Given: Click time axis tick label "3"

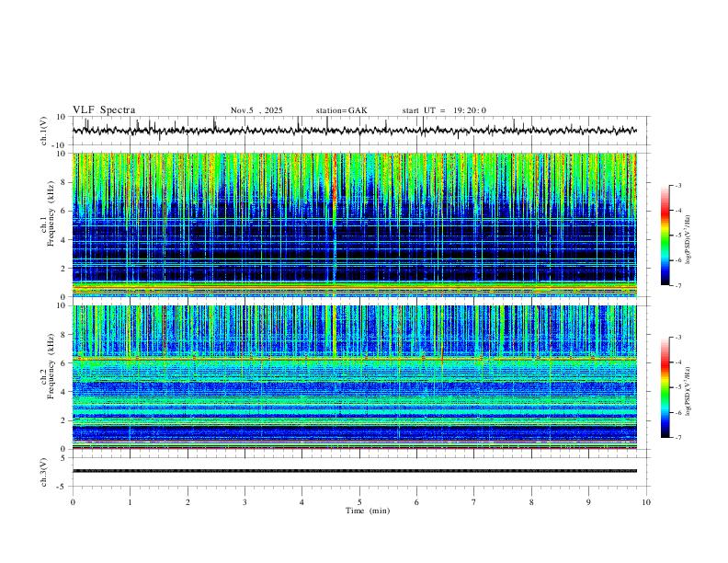Looking at the screenshot, I should (x=245, y=502).
